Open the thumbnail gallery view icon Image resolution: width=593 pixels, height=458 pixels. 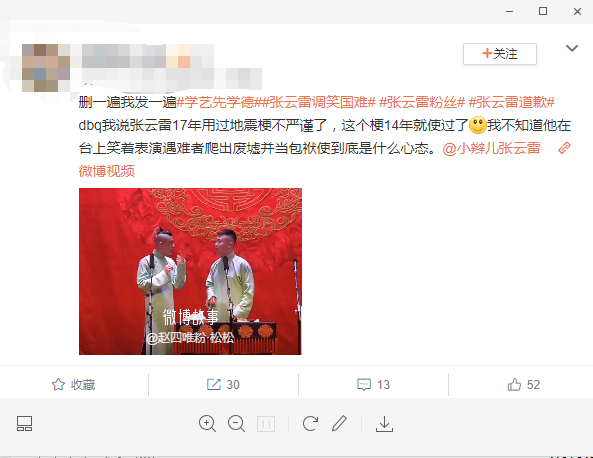[25, 424]
